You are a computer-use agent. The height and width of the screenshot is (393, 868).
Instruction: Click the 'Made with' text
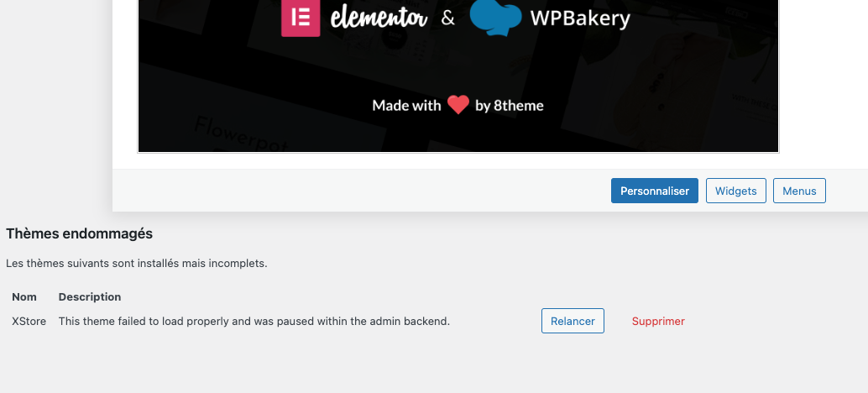(x=406, y=105)
